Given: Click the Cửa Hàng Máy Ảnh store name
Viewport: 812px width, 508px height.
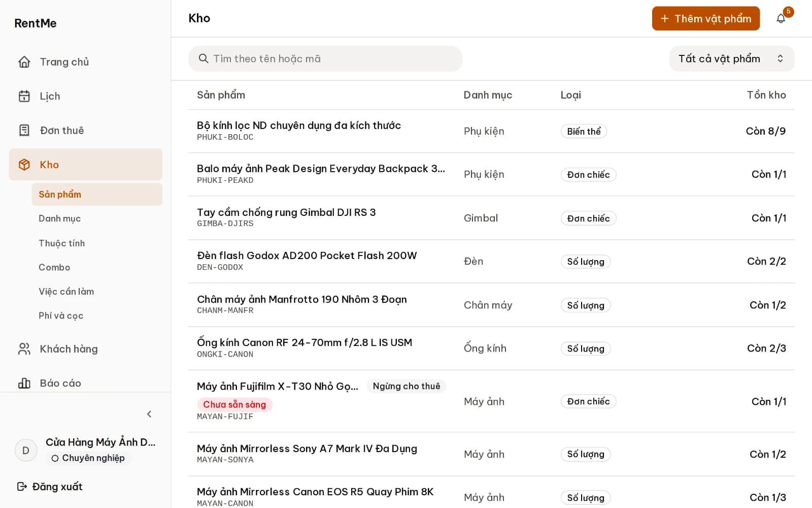Looking at the screenshot, I should pyautogui.click(x=100, y=442).
